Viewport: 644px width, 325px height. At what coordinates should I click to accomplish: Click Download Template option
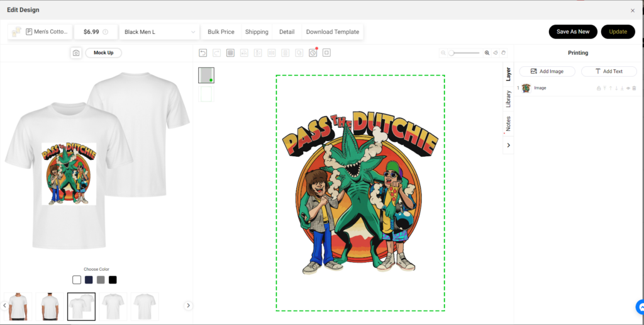coord(333,31)
